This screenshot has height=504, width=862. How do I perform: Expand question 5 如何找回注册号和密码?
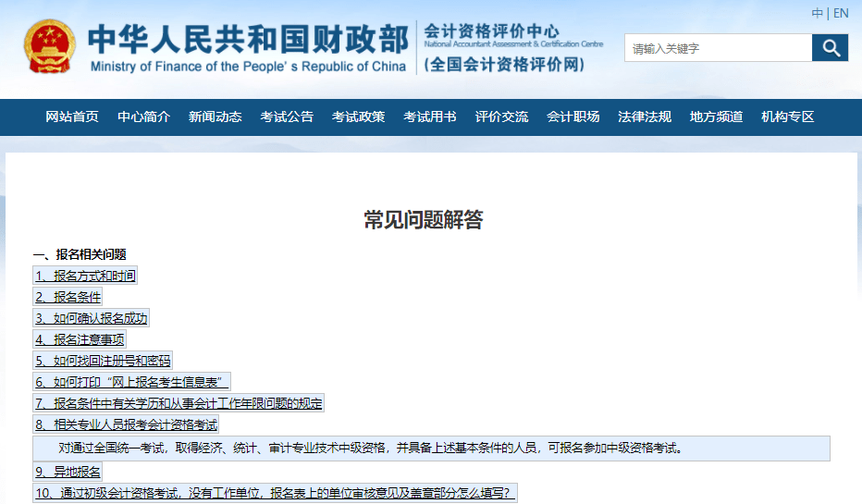103,361
